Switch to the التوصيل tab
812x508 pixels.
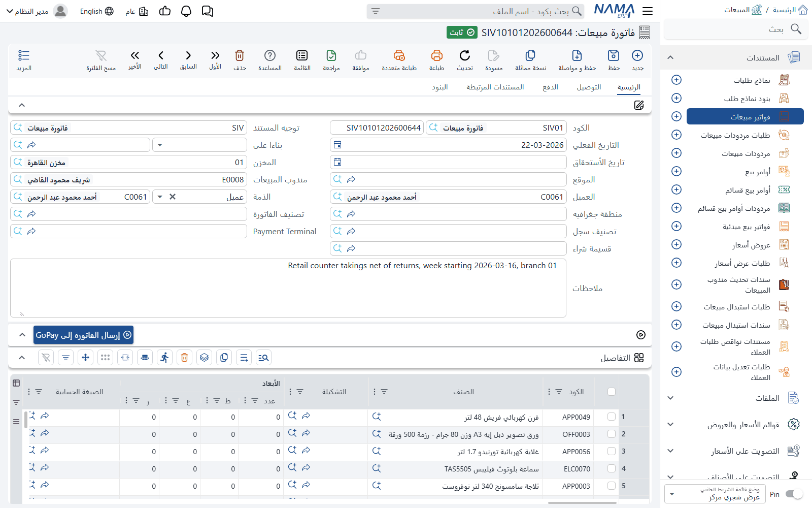[x=589, y=87]
